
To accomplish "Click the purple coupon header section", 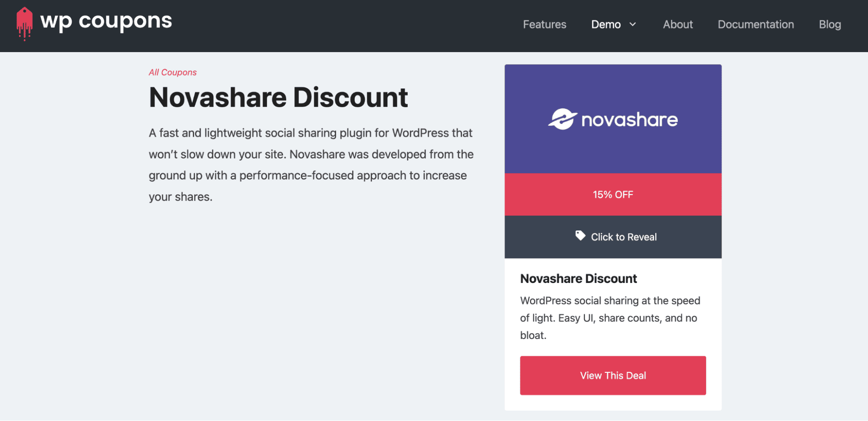I will point(613,87).
